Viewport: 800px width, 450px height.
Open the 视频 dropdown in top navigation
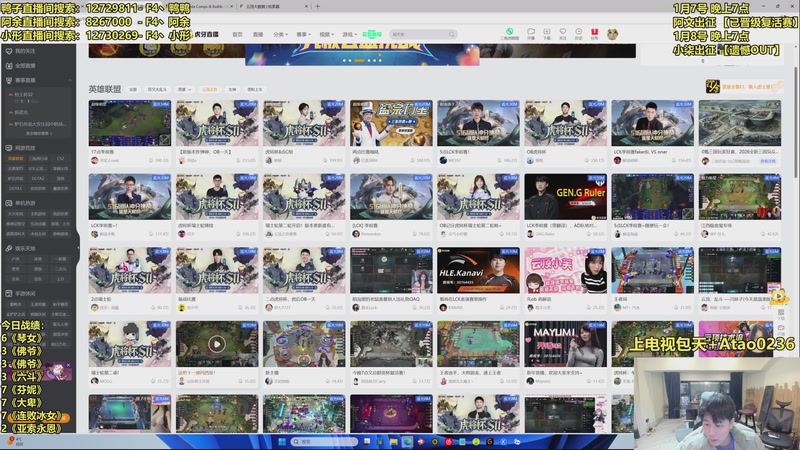click(326, 35)
